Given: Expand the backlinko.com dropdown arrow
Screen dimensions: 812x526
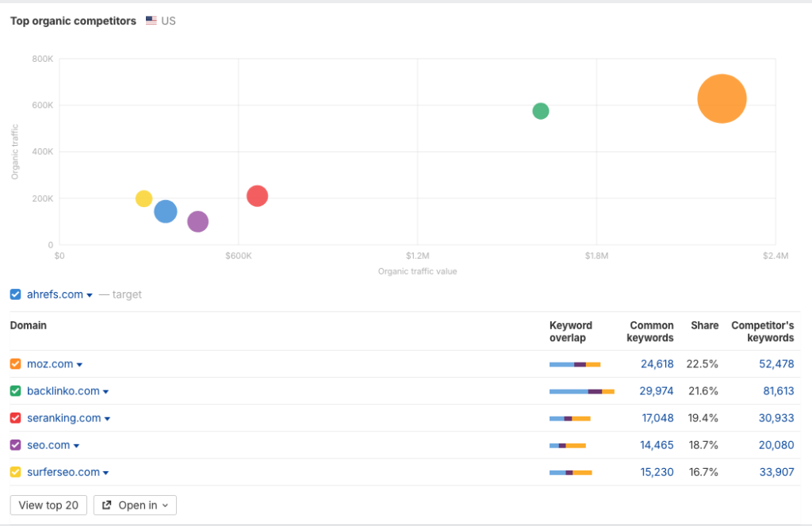Looking at the screenshot, I should pyautogui.click(x=105, y=392).
